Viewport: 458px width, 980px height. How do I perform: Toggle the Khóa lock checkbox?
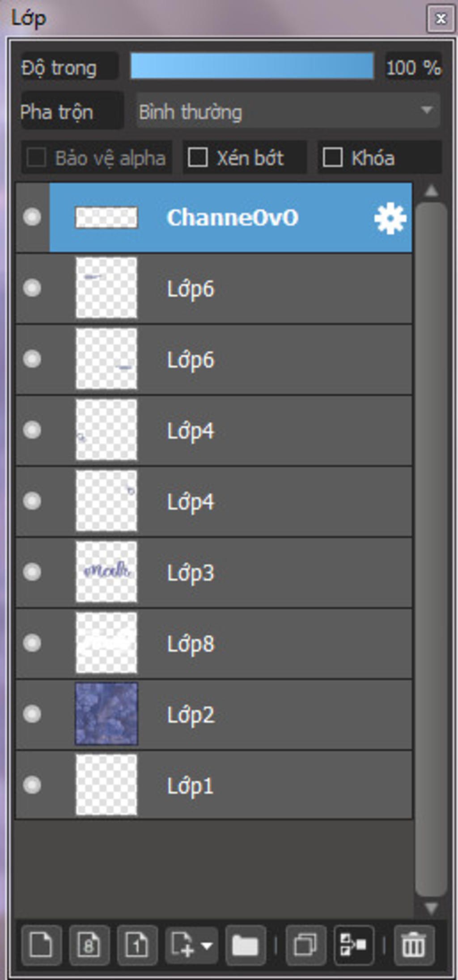click(x=333, y=157)
